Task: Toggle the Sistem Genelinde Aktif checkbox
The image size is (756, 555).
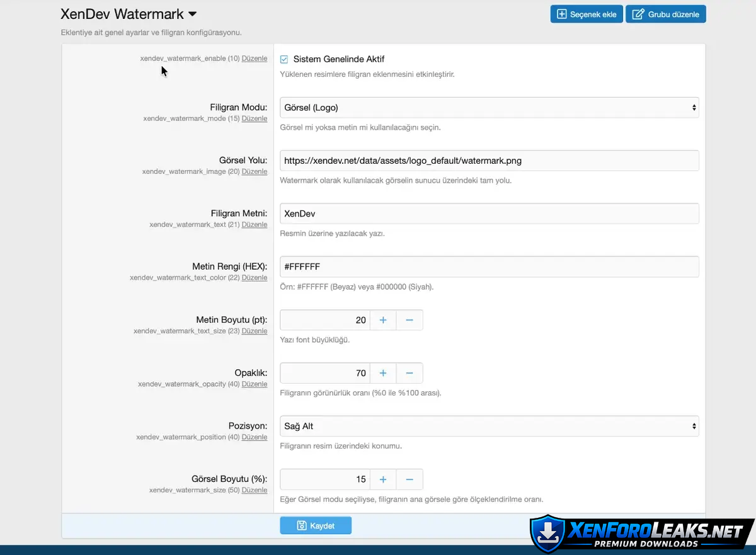Action: pyautogui.click(x=284, y=59)
